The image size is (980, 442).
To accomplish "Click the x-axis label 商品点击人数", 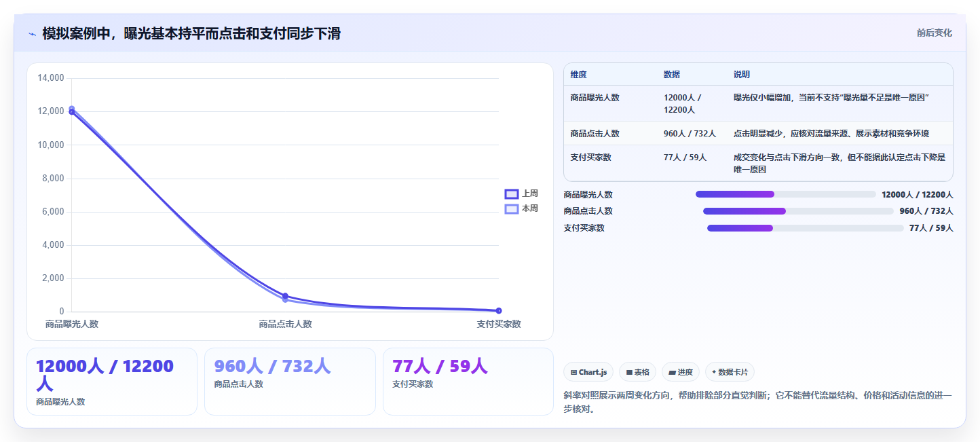I will point(285,325).
